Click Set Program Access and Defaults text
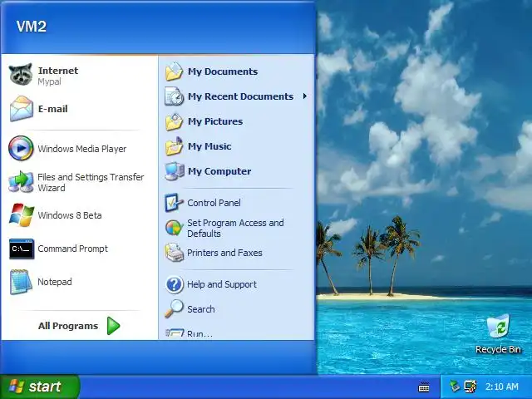532x399 pixels. tap(235, 228)
